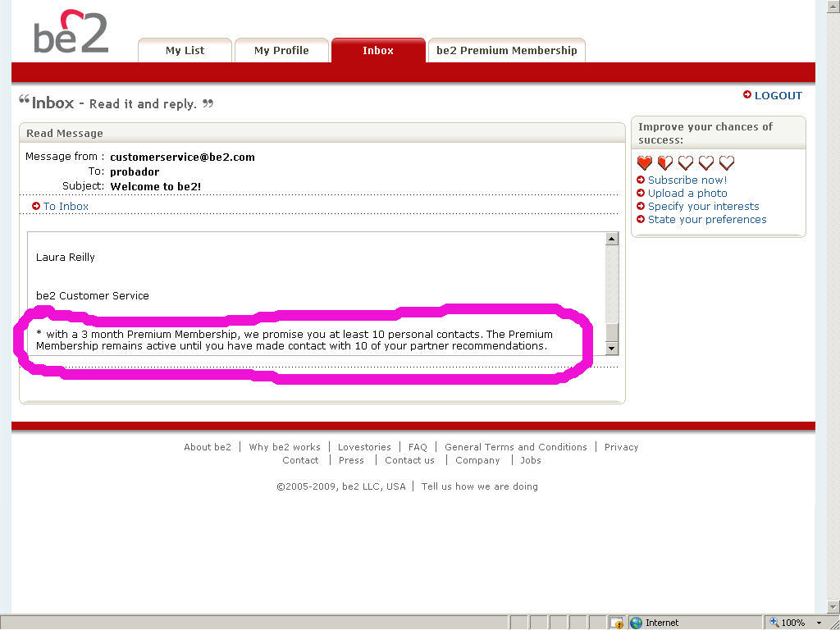Open the My List tab
The image size is (840, 630).
pyautogui.click(x=185, y=50)
